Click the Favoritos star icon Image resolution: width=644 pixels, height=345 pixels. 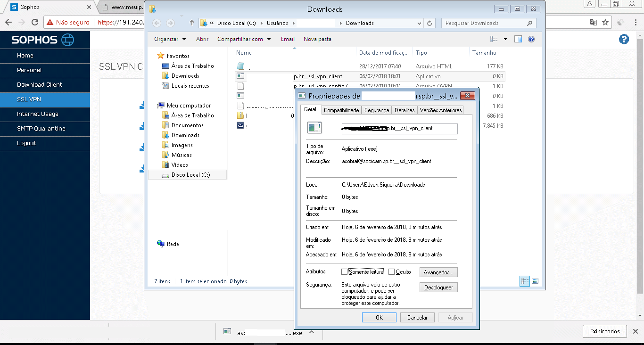point(161,56)
